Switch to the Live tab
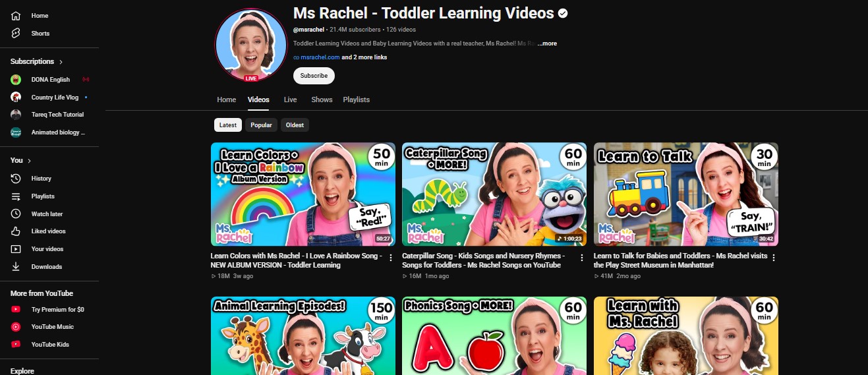This screenshot has width=868, height=375. pyautogui.click(x=290, y=100)
